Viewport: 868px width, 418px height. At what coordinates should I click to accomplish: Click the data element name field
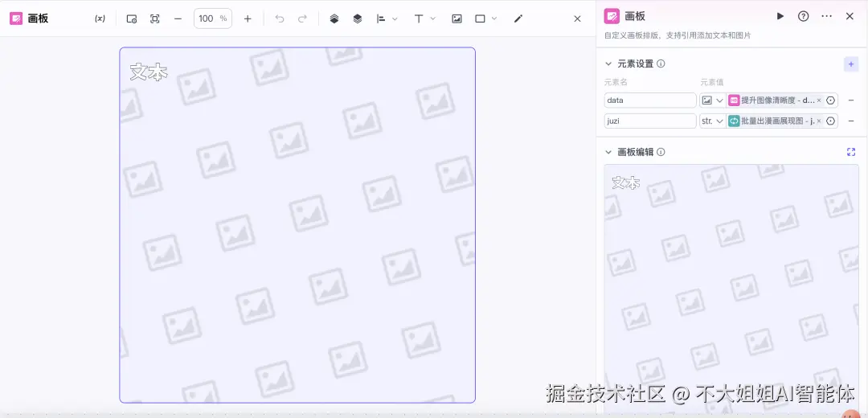coord(650,100)
